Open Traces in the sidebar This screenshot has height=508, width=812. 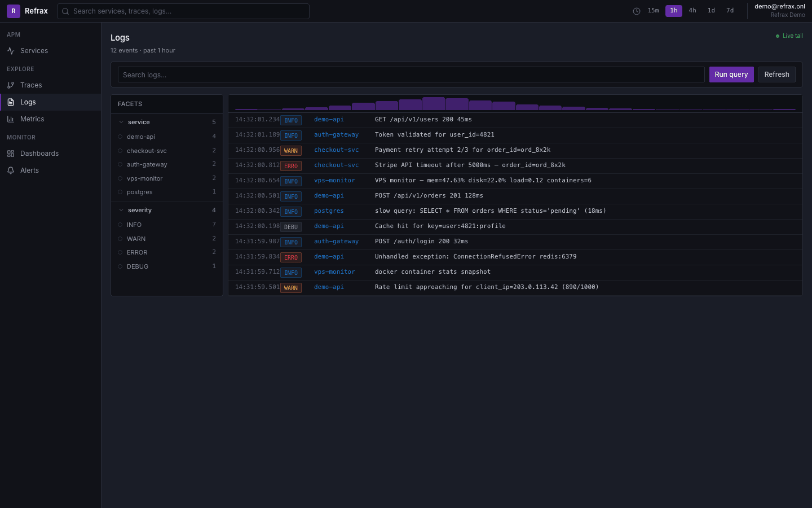click(x=50, y=85)
